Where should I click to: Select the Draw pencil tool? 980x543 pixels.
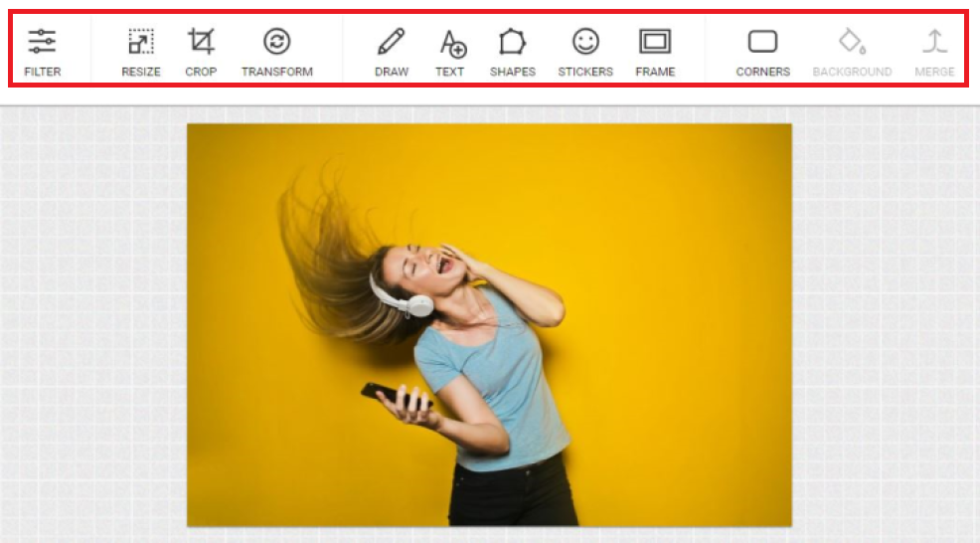click(x=392, y=53)
